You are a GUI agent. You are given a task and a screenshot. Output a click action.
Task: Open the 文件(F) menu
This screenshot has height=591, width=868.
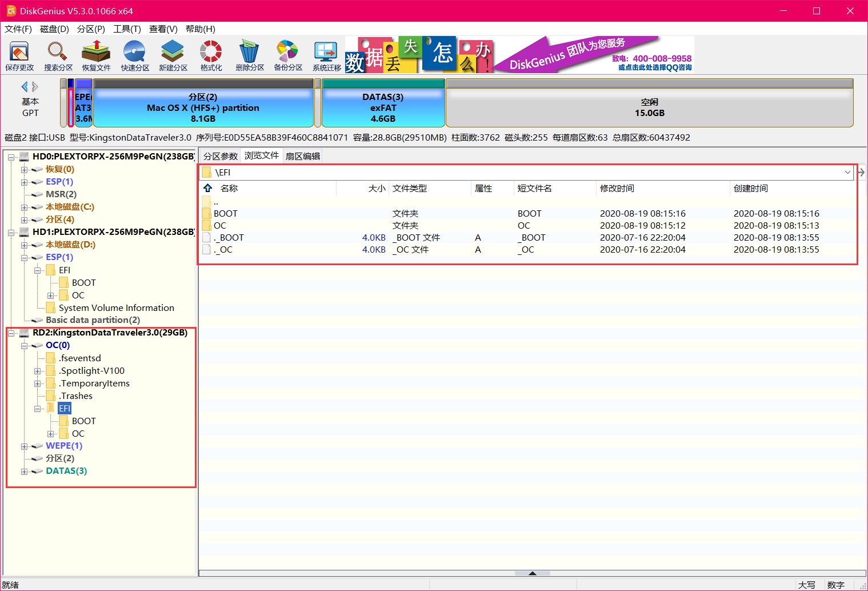pos(18,29)
